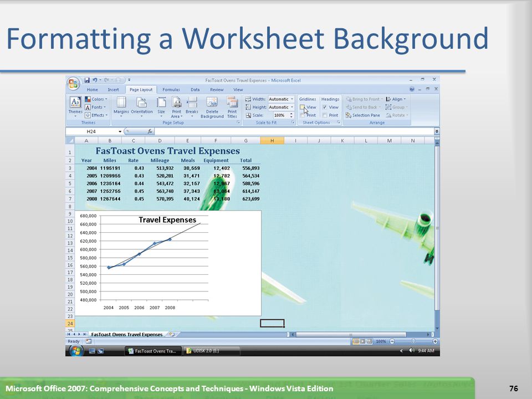
Task: Click the Insert Worksheet tab icon
Action: [172, 334]
